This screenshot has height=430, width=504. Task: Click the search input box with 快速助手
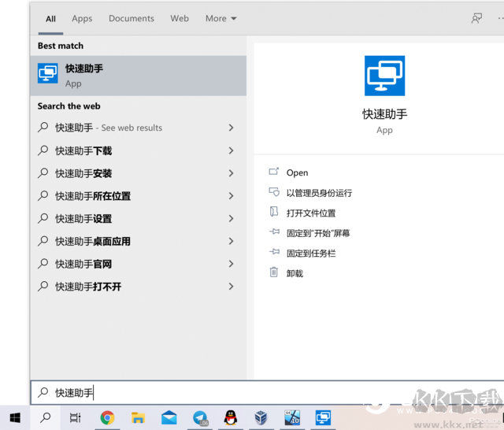point(236,392)
